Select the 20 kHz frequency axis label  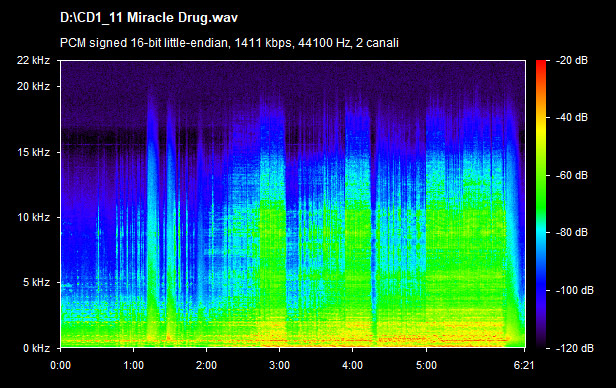pos(33,86)
